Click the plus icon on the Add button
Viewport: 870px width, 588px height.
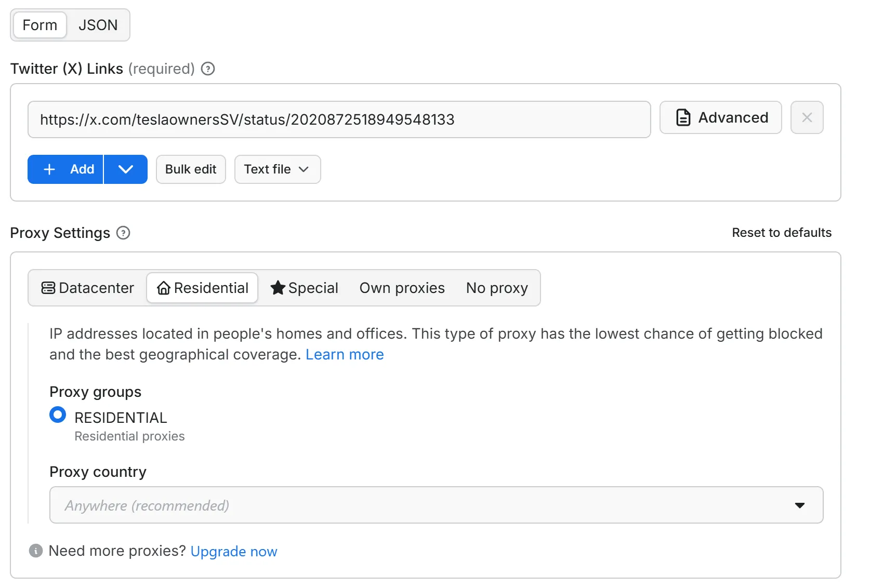point(48,169)
